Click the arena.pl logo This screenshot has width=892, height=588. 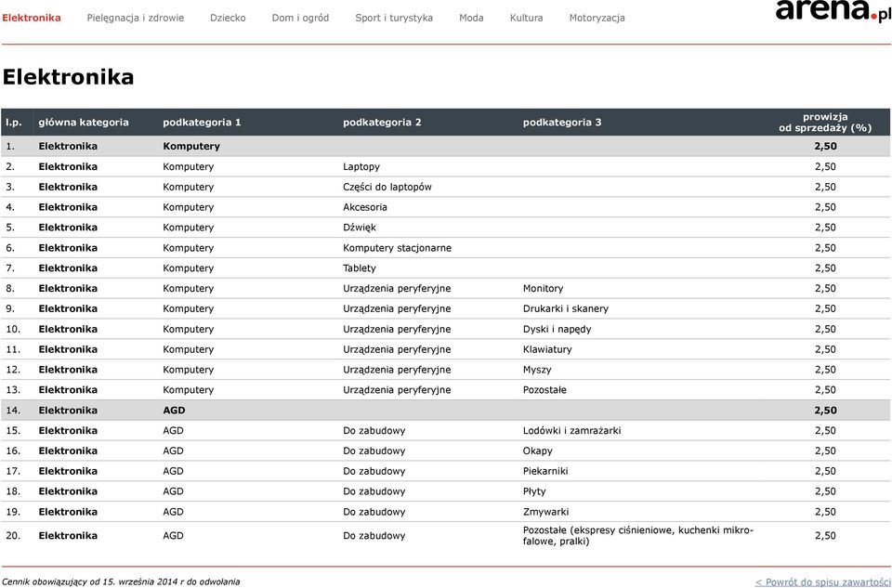click(833, 10)
